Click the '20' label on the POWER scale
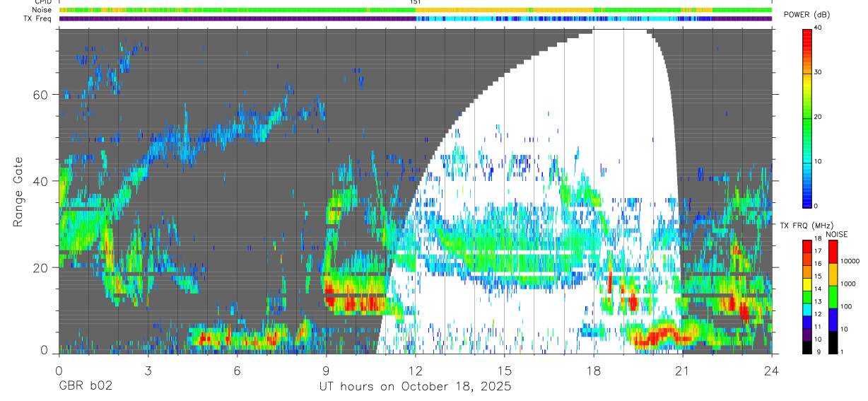Image resolution: width=868 pixels, height=401 pixels. (x=819, y=117)
